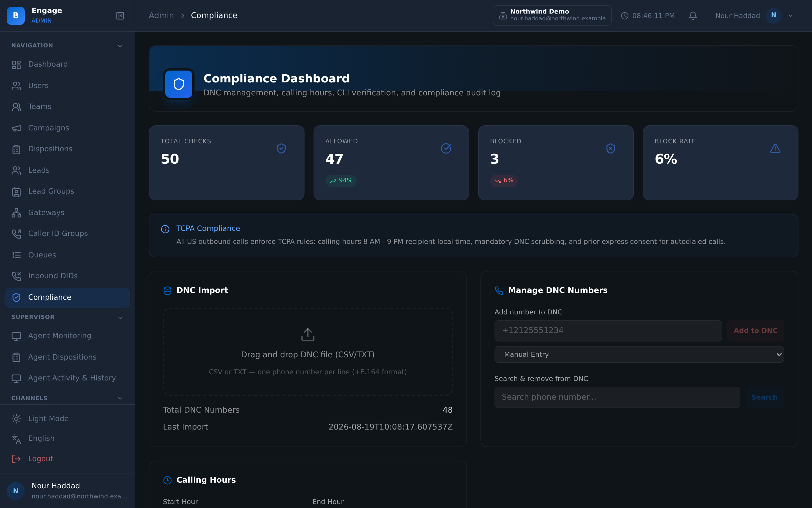This screenshot has height=508, width=812.
Task: Click the DNC Import database icon
Action: (167, 291)
